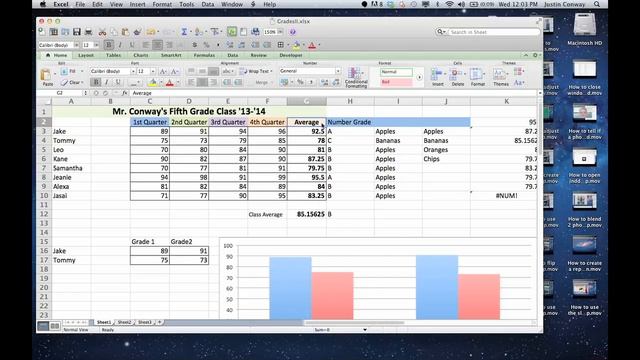The height and width of the screenshot is (360, 640).
Task: Open the ribbon font name dropdown
Action: (133, 71)
